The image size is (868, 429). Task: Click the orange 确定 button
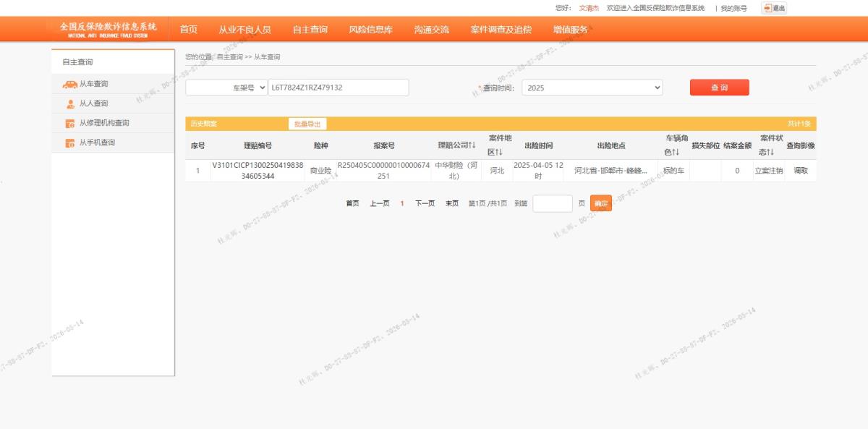pyautogui.click(x=601, y=203)
